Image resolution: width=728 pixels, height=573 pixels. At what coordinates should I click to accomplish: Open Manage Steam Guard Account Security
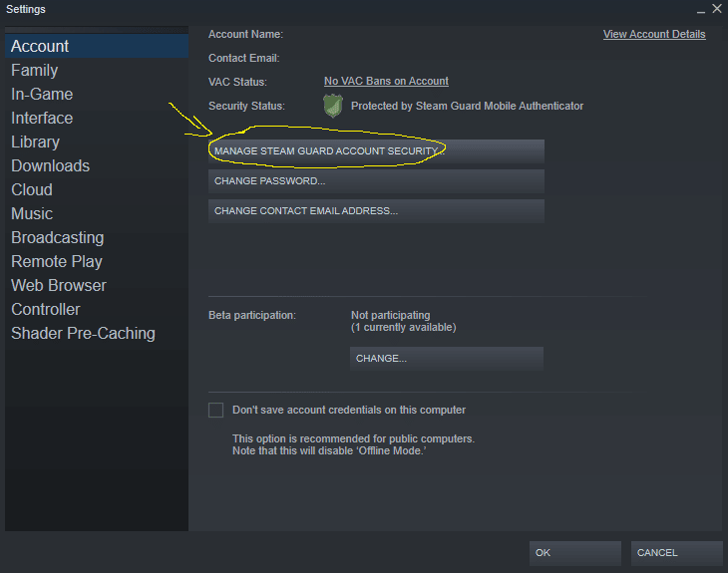[x=376, y=151]
